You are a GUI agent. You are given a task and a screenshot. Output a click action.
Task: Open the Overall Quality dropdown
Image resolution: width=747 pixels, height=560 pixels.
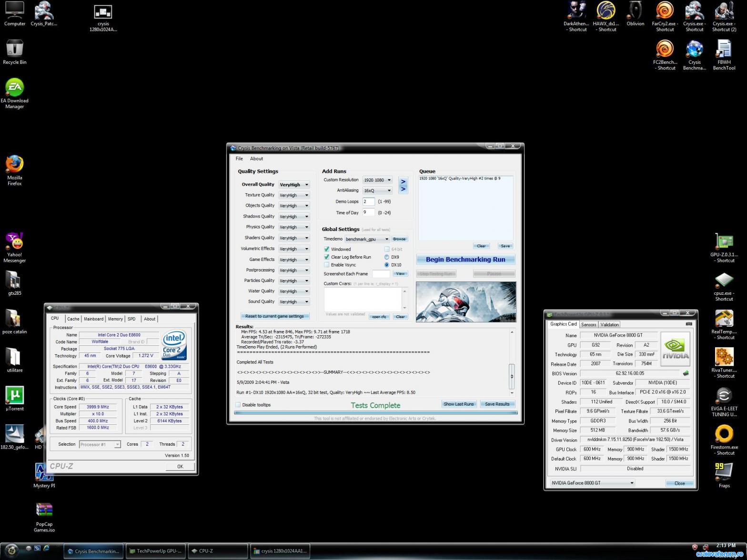click(294, 184)
